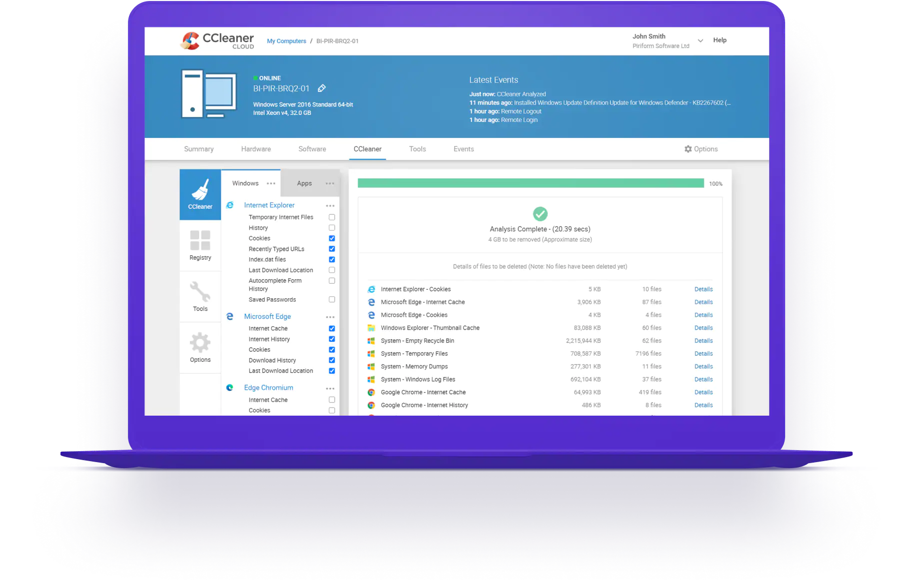Enable Last Download Location under Internet Explorer

[x=332, y=270]
